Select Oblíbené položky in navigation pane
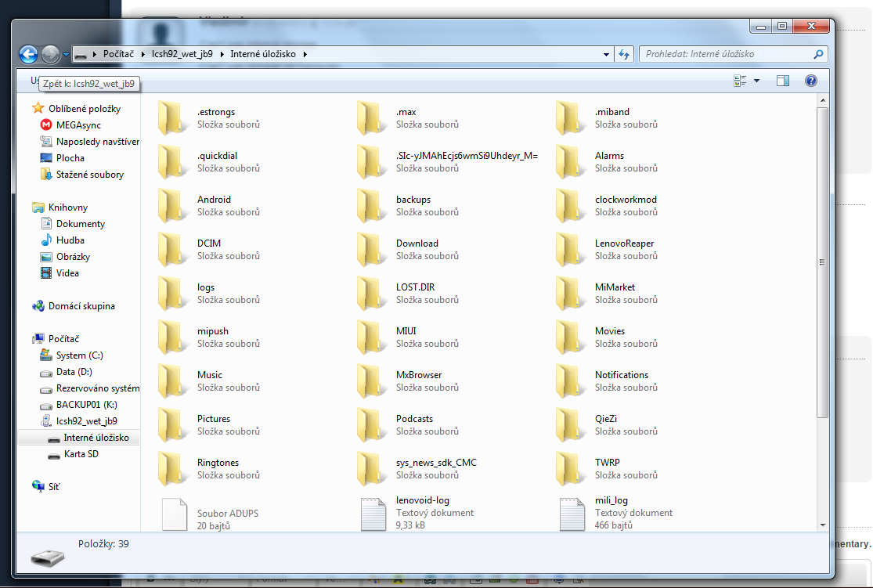The height and width of the screenshot is (588, 873). [x=84, y=109]
